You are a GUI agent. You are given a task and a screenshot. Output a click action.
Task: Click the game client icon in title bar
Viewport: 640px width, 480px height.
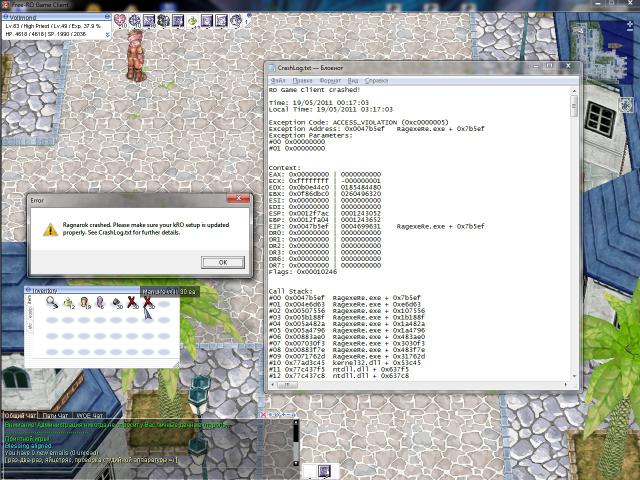[6, 5]
